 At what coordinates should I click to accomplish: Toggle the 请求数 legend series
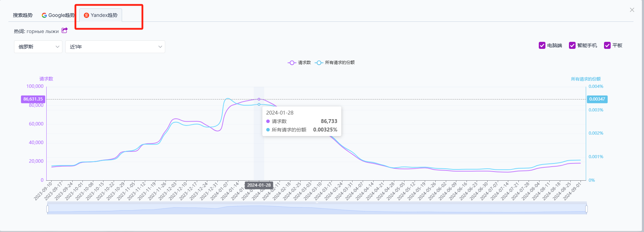pos(299,63)
